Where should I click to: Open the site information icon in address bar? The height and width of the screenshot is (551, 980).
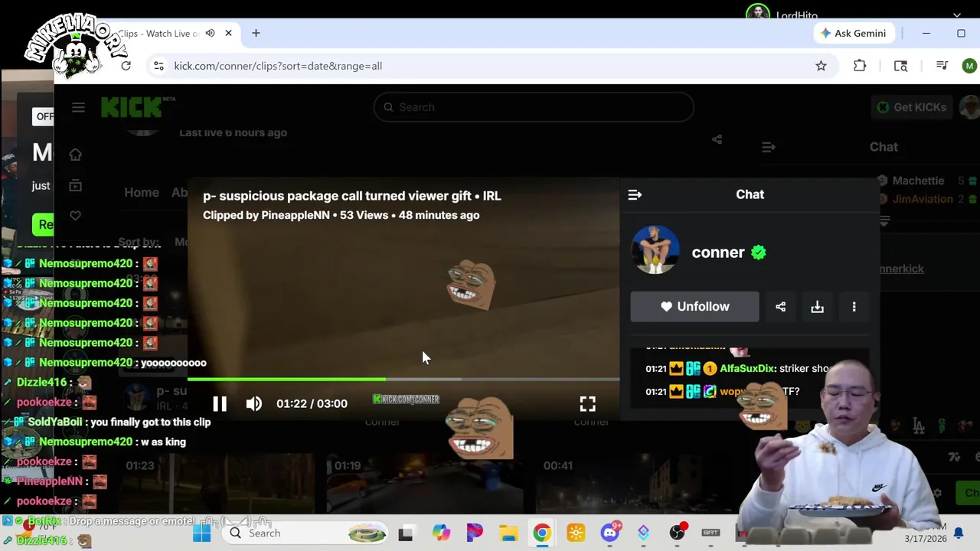point(158,66)
